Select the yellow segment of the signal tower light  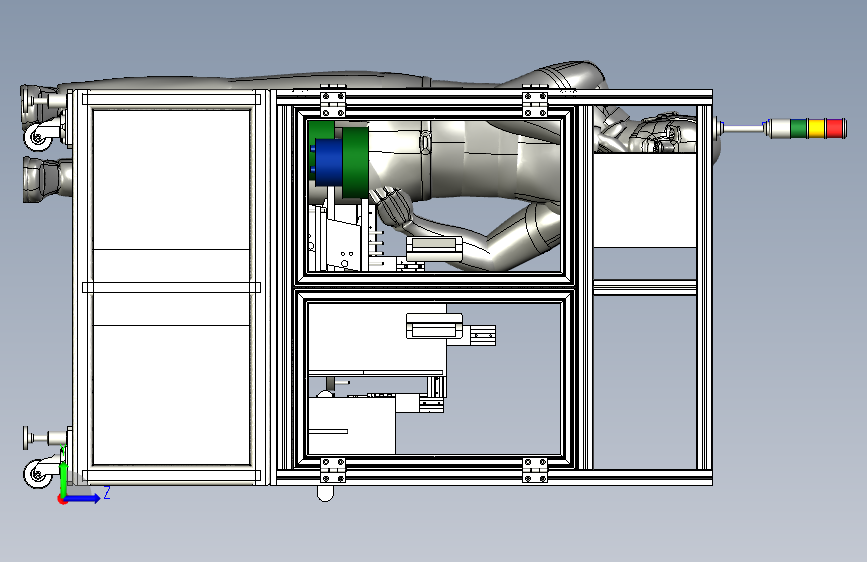816,128
